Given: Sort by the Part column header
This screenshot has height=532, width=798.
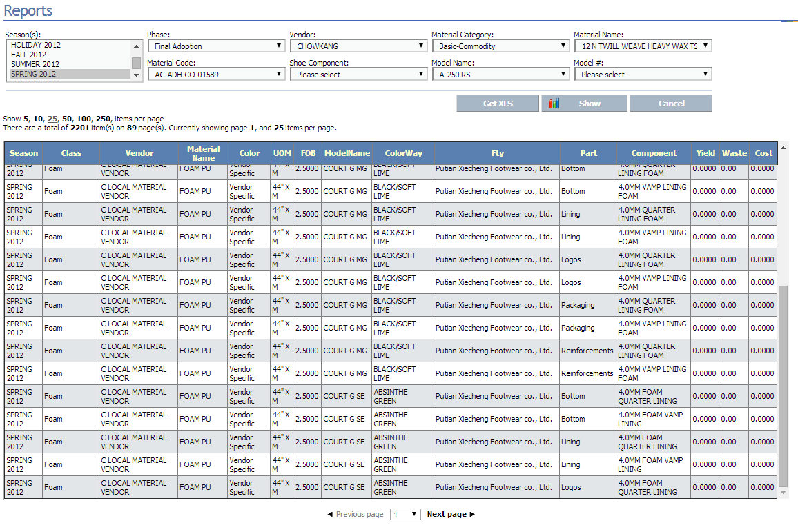Looking at the screenshot, I should (x=588, y=153).
